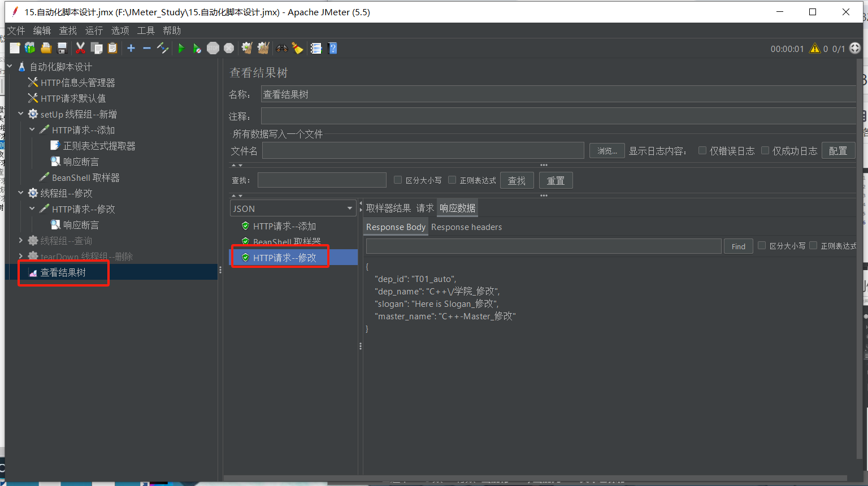
Task: Switch to 取样器结果 tab
Action: 388,208
